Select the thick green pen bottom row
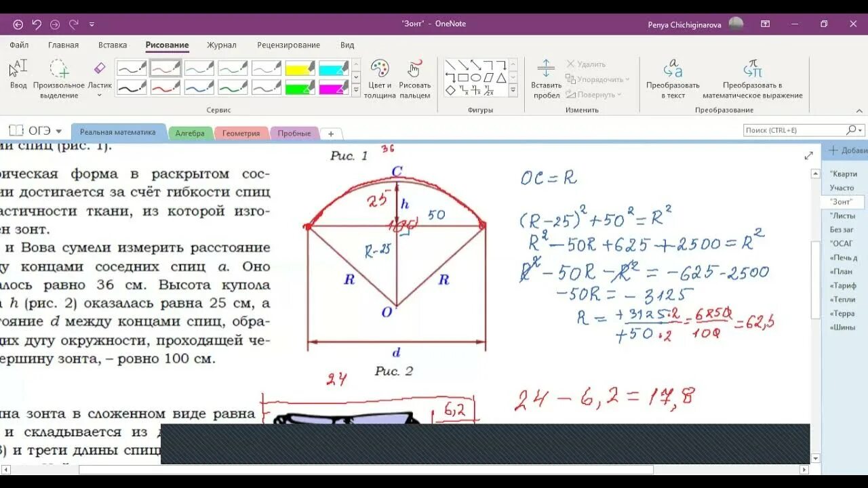Screen dimensions: 868x488 [x=233, y=87]
